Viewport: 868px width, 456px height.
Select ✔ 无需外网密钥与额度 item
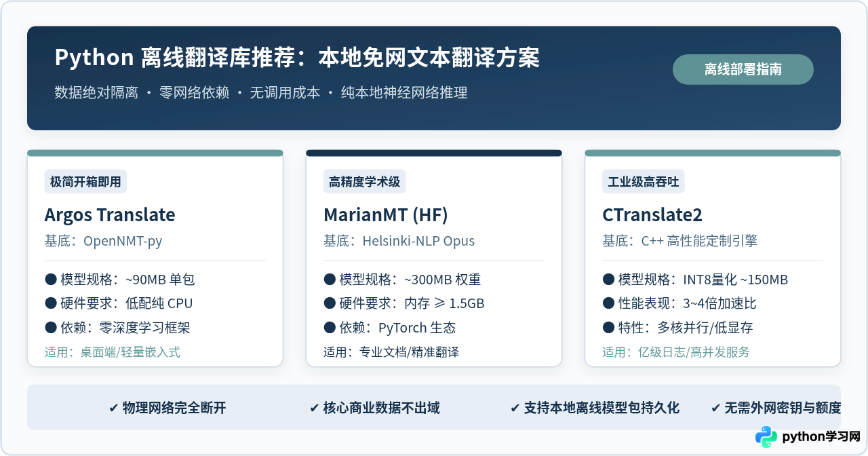(776, 408)
